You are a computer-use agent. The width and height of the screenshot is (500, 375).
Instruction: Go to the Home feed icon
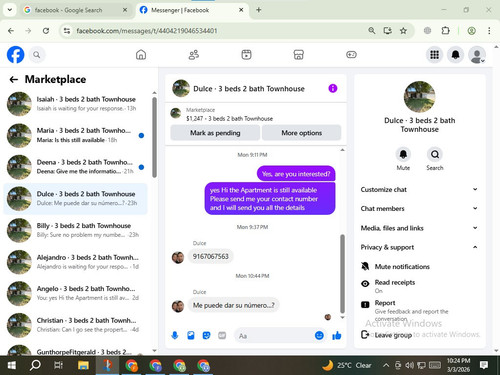(141, 55)
